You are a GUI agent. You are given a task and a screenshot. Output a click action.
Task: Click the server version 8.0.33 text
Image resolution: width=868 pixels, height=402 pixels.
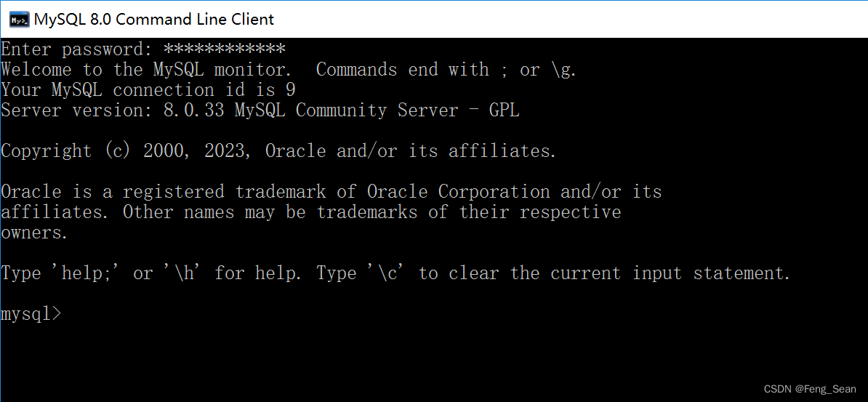point(194,110)
